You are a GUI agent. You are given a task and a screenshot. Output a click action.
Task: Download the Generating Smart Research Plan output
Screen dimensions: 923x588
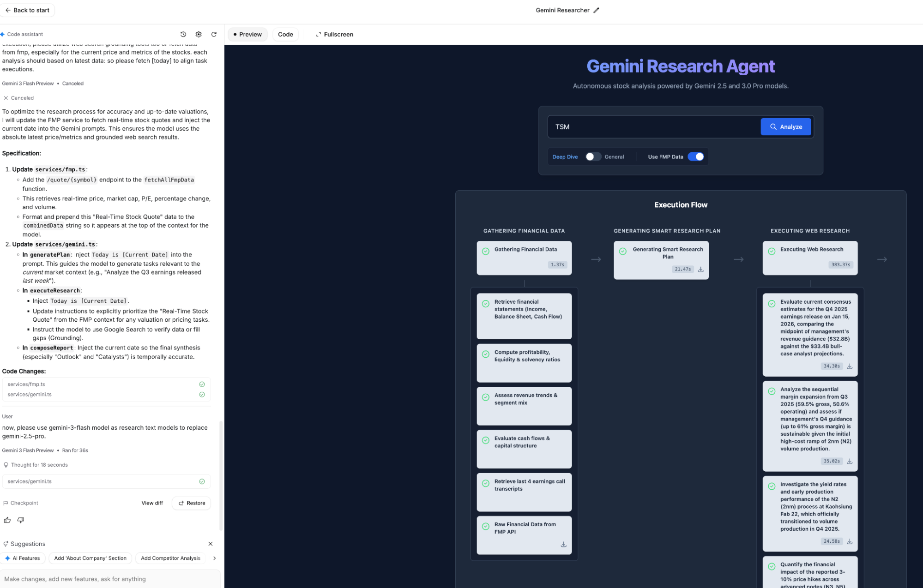(x=700, y=269)
